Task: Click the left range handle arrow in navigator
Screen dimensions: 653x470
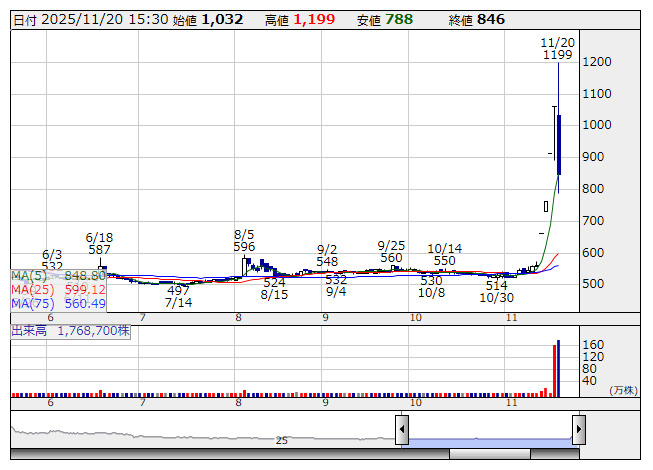Action: (x=402, y=430)
